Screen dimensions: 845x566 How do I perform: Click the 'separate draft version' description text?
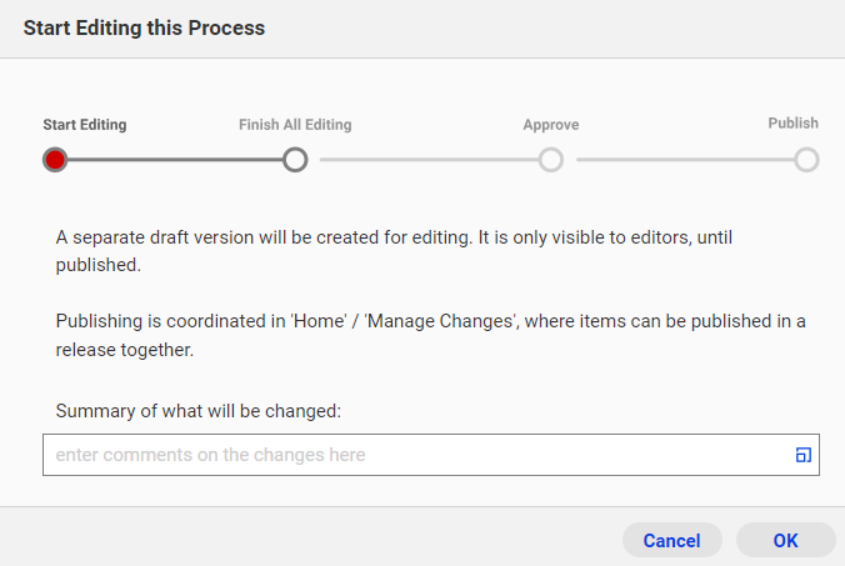pos(394,251)
